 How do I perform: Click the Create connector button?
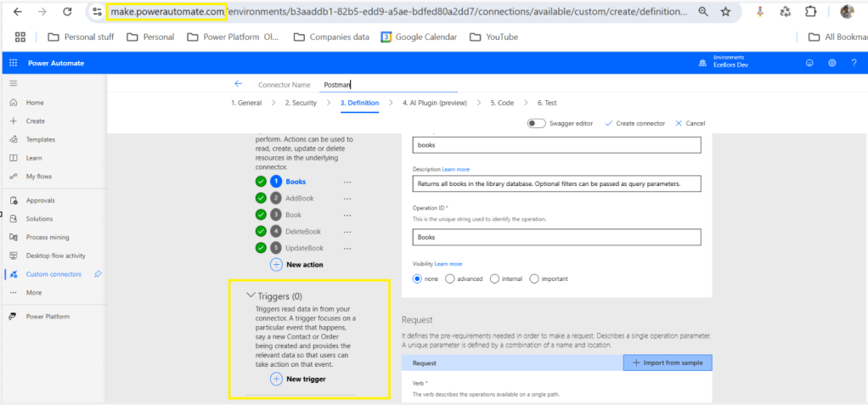click(634, 123)
